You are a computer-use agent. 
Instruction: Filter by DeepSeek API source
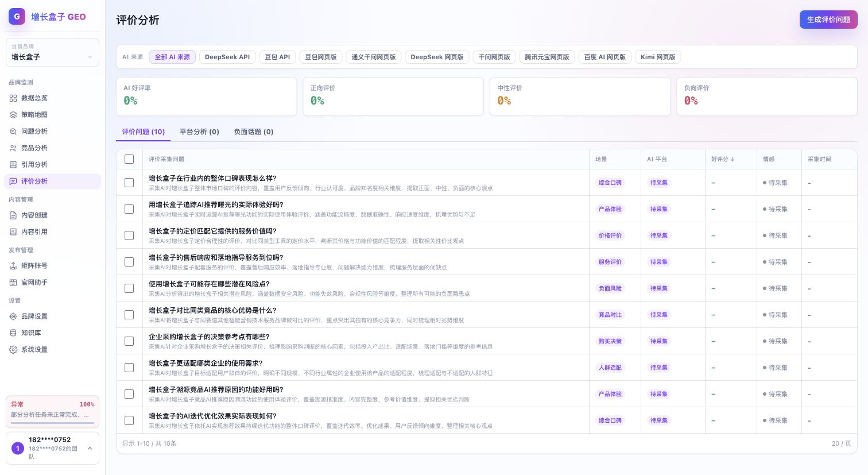pyautogui.click(x=227, y=57)
